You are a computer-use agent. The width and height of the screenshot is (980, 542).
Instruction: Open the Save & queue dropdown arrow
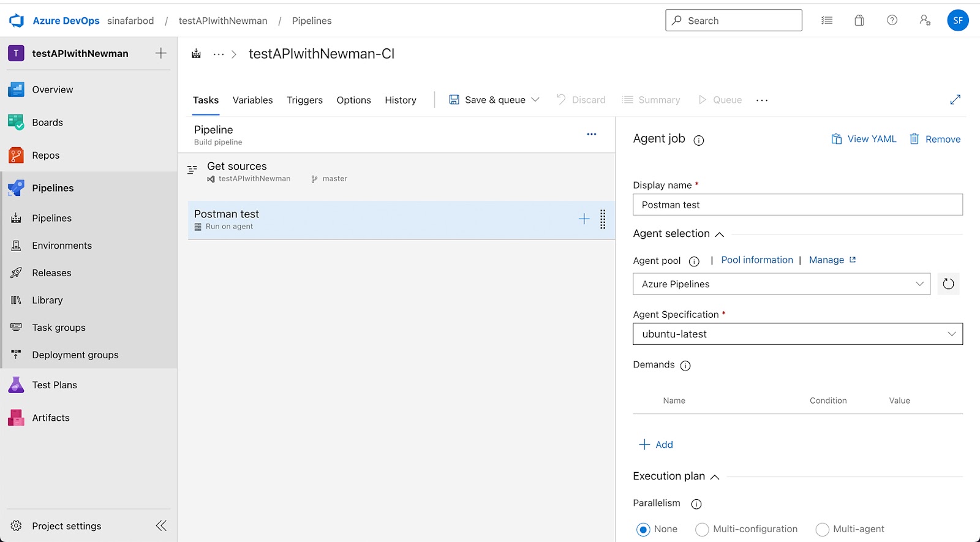pyautogui.click(x=535, y=99)
